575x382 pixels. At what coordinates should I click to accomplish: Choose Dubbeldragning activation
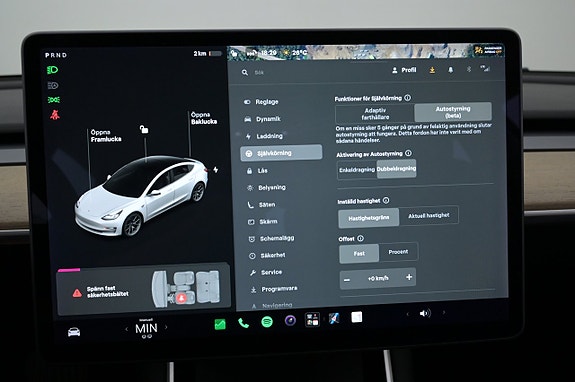pyautogui.click(x=396, y=169)
